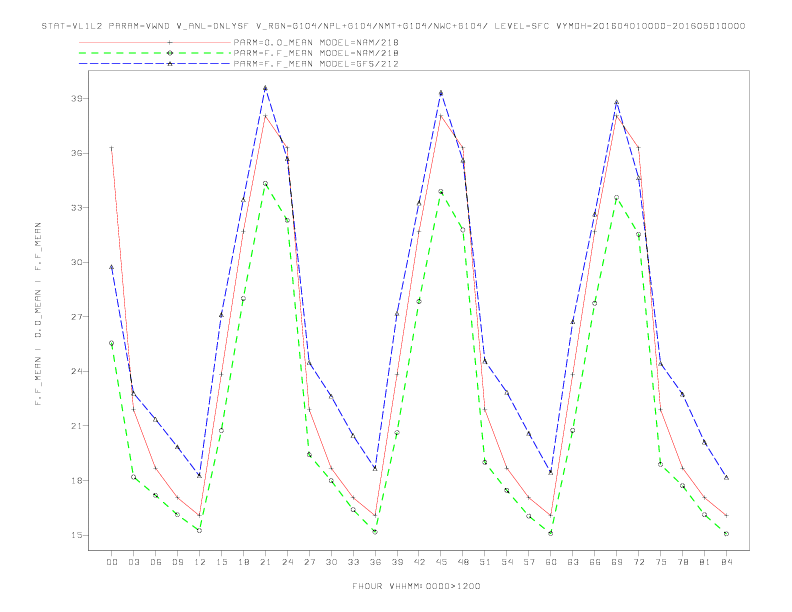Click the blue triangle data point at hour 30
The height and width of the screenshot is (612, 792).
pyautogui.click(x=331, y=396)
